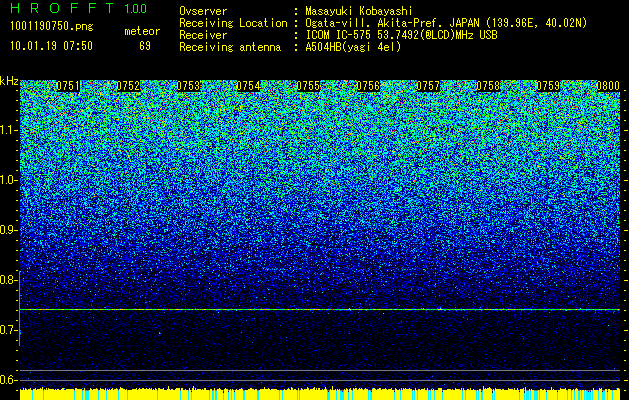Click the 0756 time marker
Image resolution: width=629 pixels, height=400 pixels.
coord(368,86)
